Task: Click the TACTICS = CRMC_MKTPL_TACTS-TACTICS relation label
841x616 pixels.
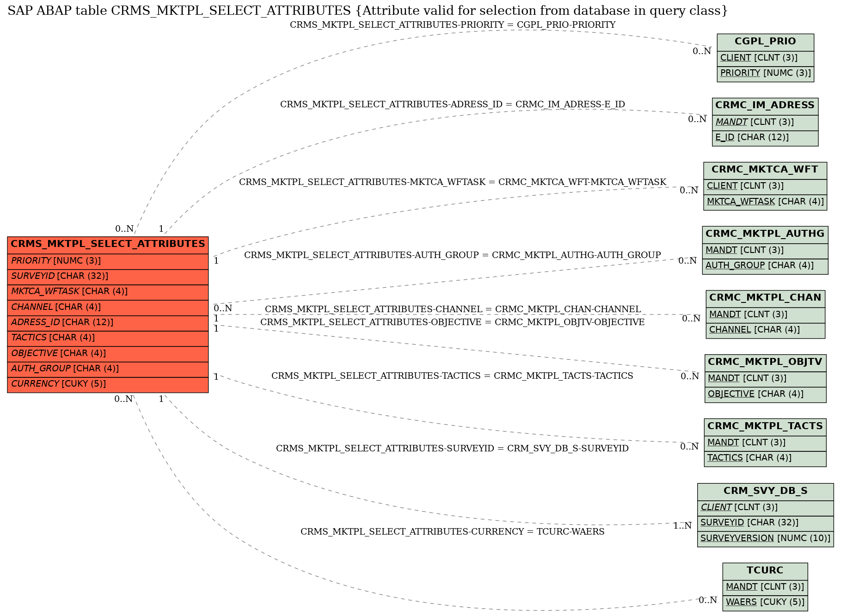Action: (453, 376)
